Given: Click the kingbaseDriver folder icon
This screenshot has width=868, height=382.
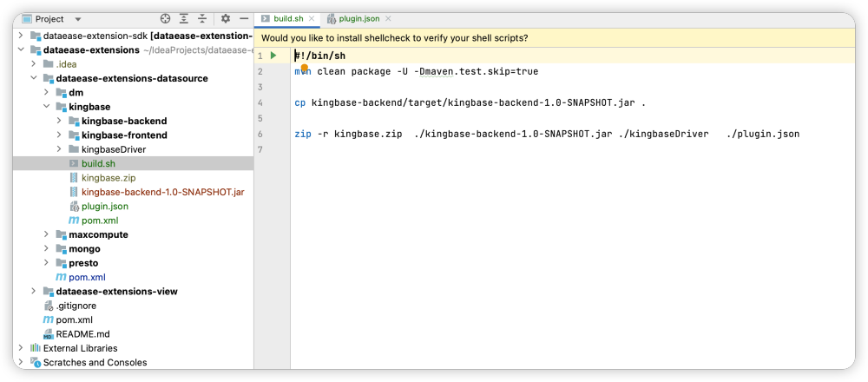Looking at the screenshot, I should click(x=74, y=149).
